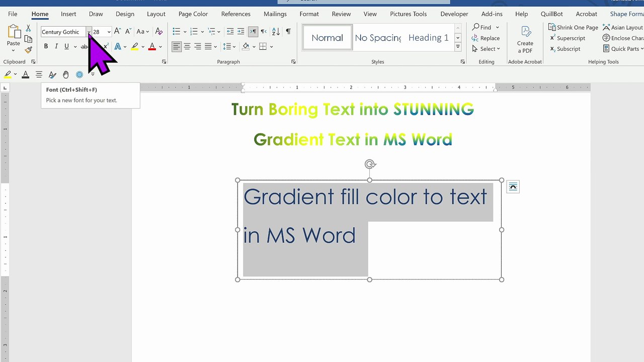The width and height of the screenshot is (644, 362).
Task: Apply Shading fill with the paint bucket
Action: point(246,47)
